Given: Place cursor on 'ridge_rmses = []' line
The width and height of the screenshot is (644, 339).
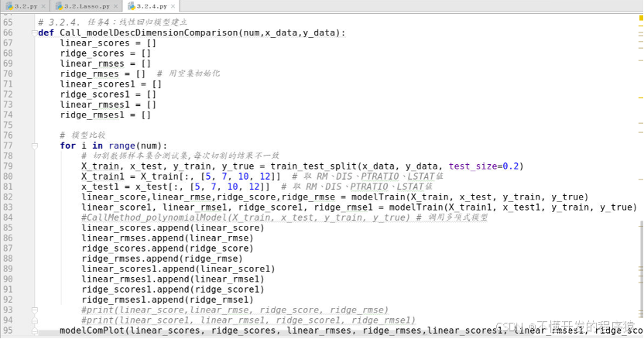Looking at the screenshot, I should pos(103,74).
